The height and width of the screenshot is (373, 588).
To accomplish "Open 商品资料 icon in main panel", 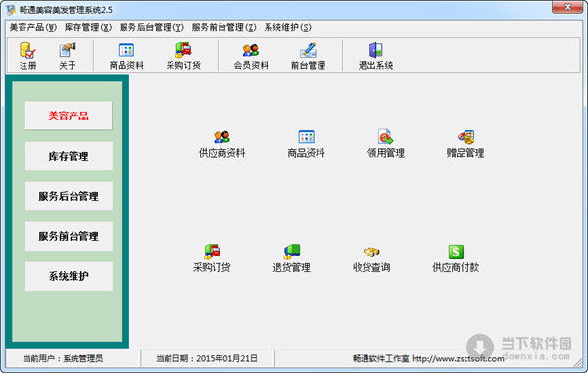I will (x=306, y=144).
